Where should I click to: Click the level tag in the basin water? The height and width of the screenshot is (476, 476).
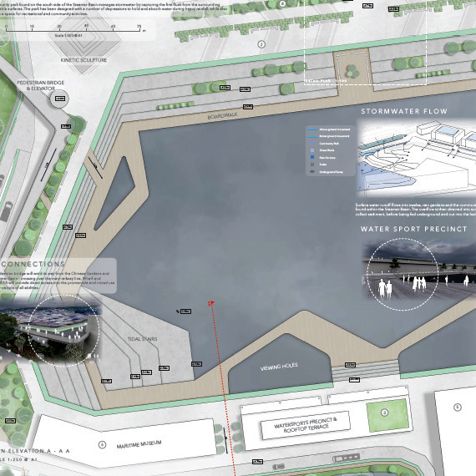click(185, 311)
